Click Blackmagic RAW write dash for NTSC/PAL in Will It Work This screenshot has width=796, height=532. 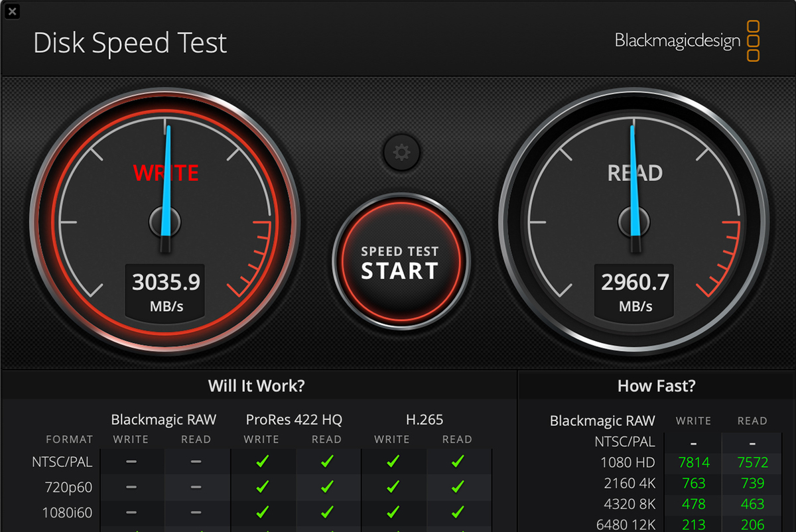(131, 462)
